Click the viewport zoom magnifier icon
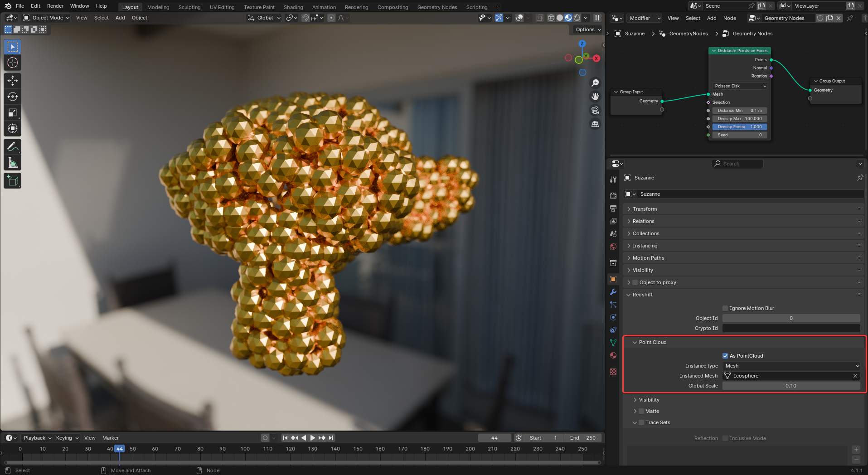The image size is (868, 475). (x=595, y=83)
